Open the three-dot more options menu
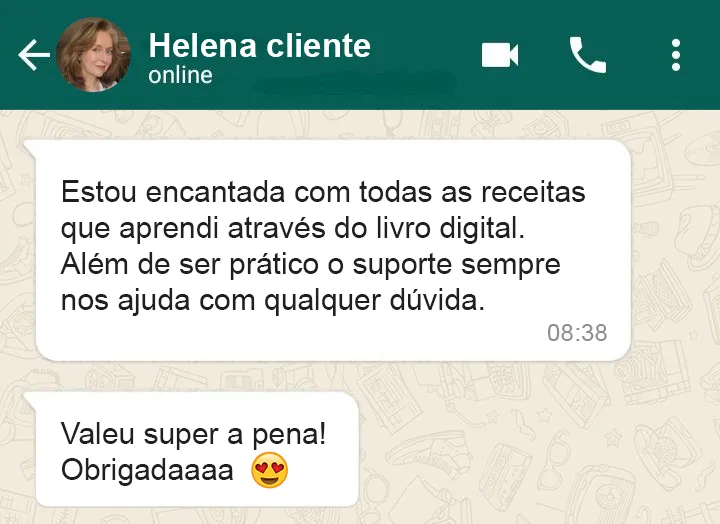The image size is (720, 524). [x=675, y=55]
